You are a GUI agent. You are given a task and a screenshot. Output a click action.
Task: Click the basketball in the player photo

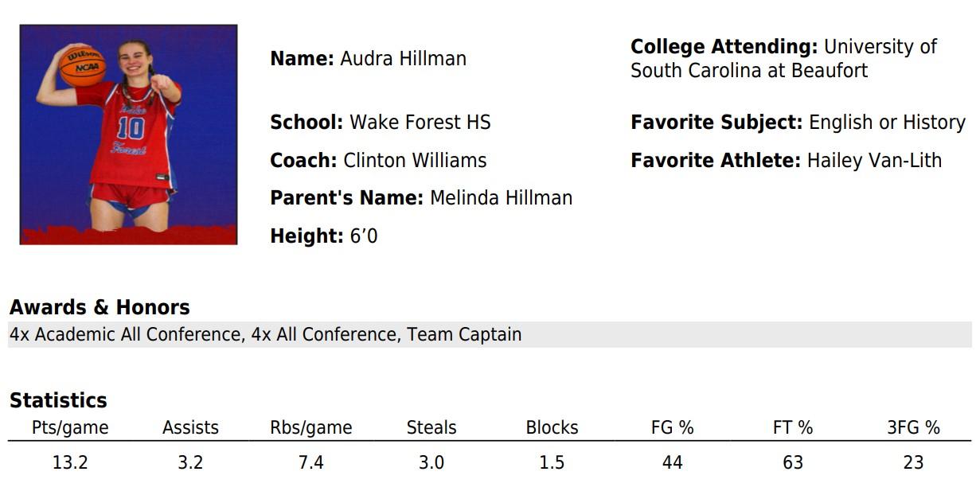click(82, 65)
